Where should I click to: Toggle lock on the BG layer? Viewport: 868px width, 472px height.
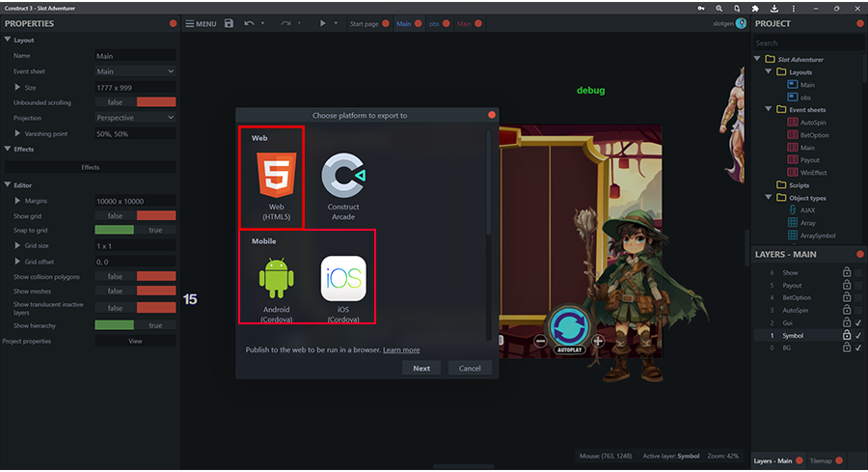point(847,347)
